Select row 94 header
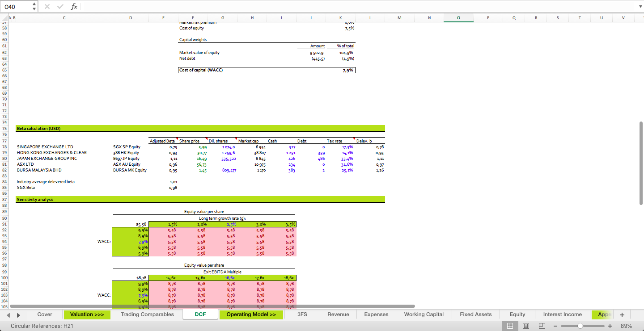The image size is (644, 331). pos(4,242)
